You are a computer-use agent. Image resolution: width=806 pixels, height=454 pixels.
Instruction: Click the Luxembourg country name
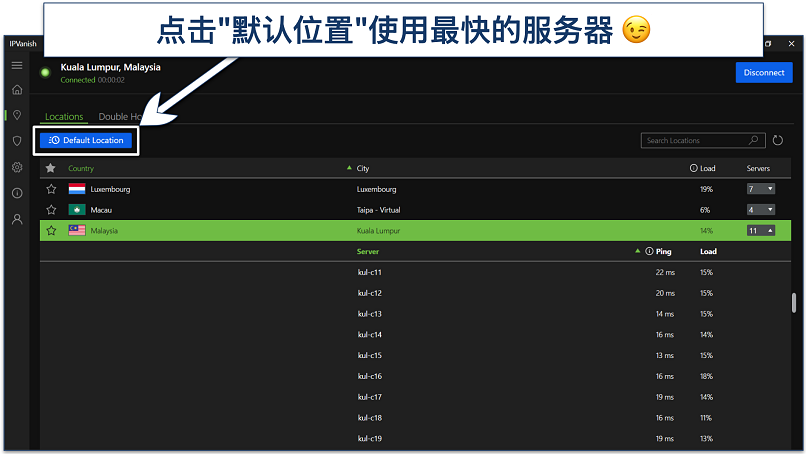(110, 189)
